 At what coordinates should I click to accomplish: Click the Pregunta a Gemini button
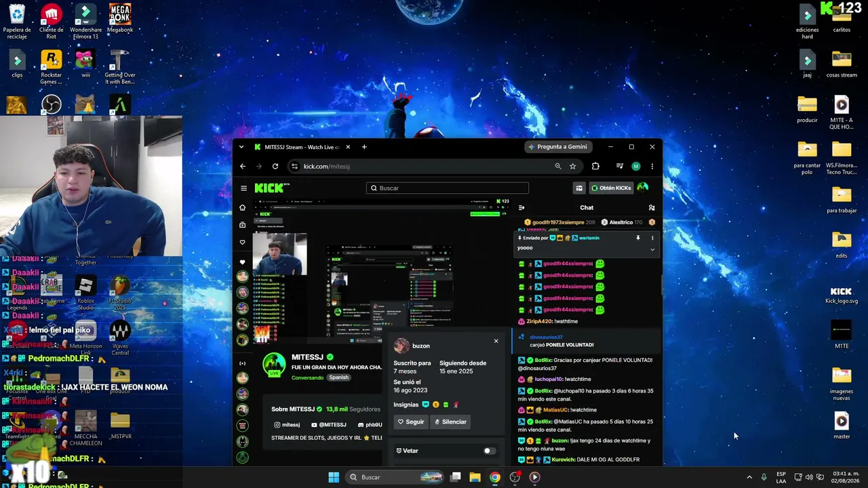click(558, 146)
